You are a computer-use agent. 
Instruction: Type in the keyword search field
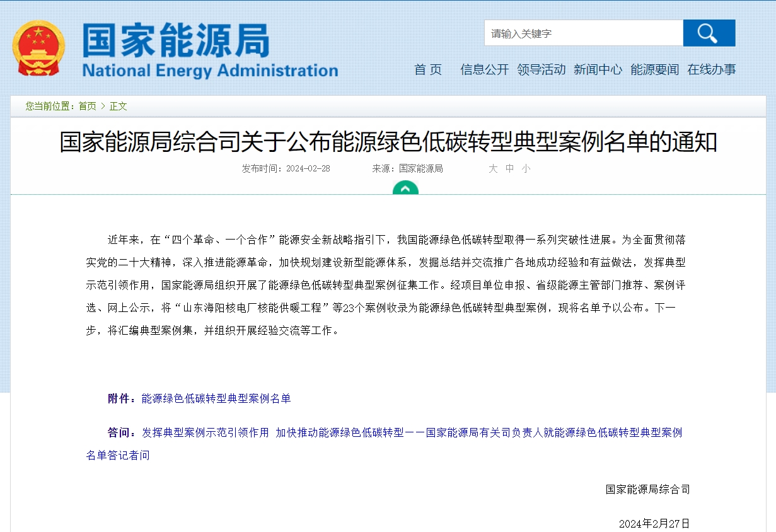[583, 33]
